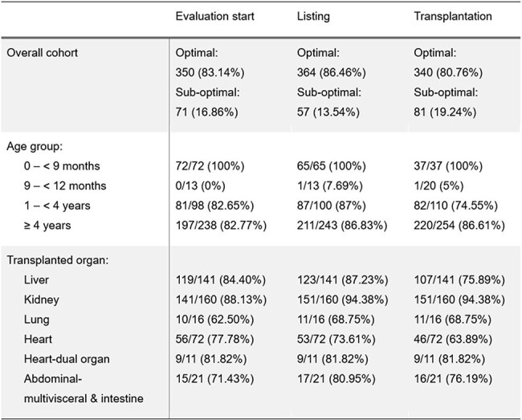Select the 57 (13.54%) sub-optimal value
This screenshot has width=522, height=420.
328,112
